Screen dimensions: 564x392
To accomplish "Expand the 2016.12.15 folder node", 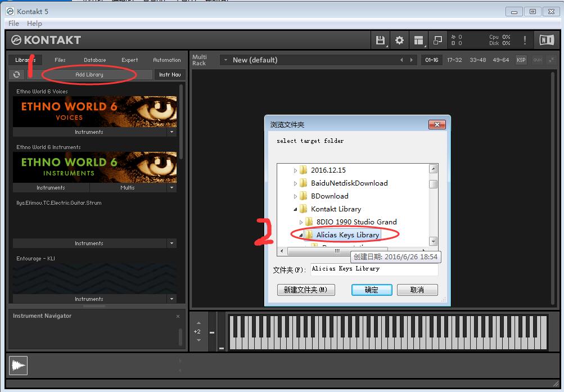I will pyautogui.click(x=295, y=170).
